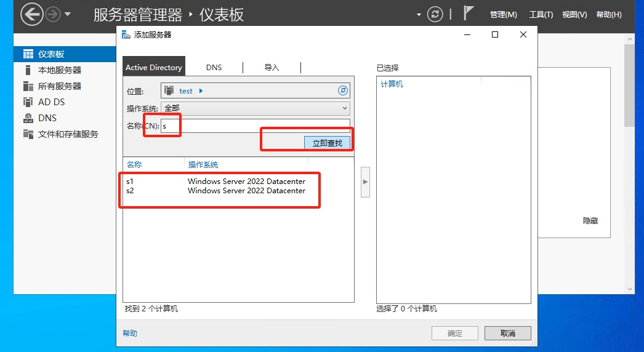Click the arrow button to add selected computer
Screen dimensions: 644x352
click(365, 182)
